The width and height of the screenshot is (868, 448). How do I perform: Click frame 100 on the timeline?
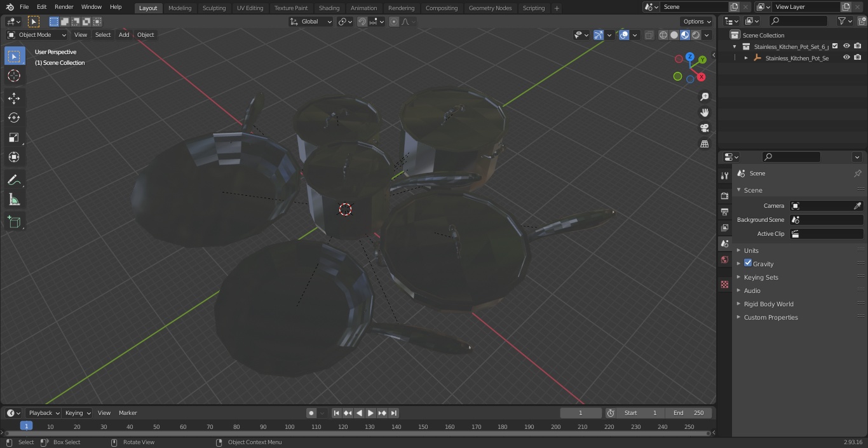click(x=289, y=427)
